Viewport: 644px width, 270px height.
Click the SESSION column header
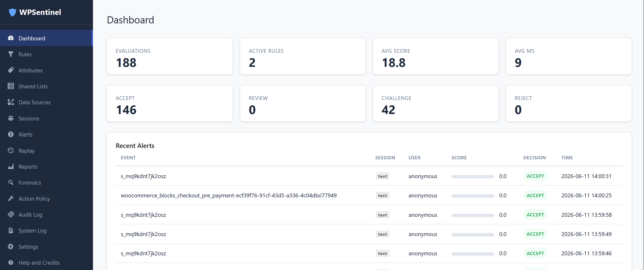[385, 158]
